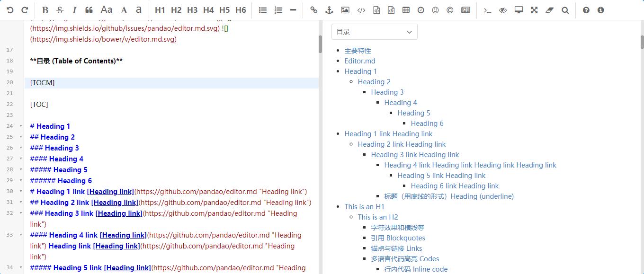Insert current datetime with the clock icon
The height and width of the screenshot is (274, 644).
pos(420,10)
